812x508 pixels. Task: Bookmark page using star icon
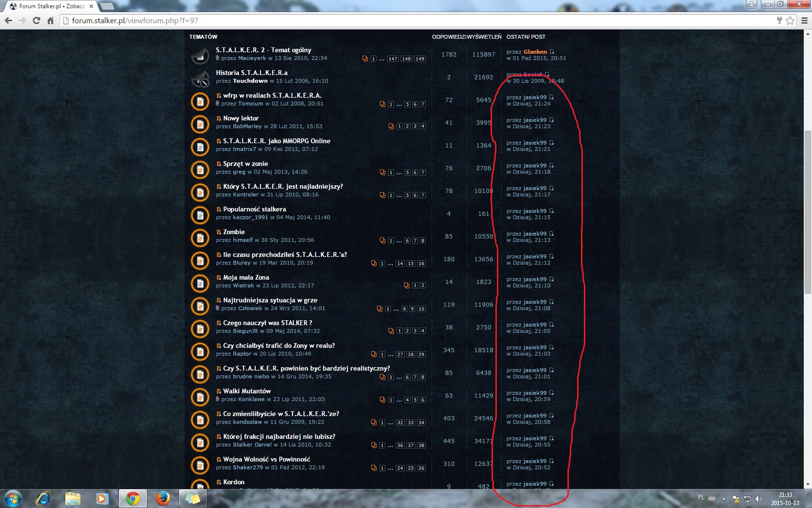(790, 20)
